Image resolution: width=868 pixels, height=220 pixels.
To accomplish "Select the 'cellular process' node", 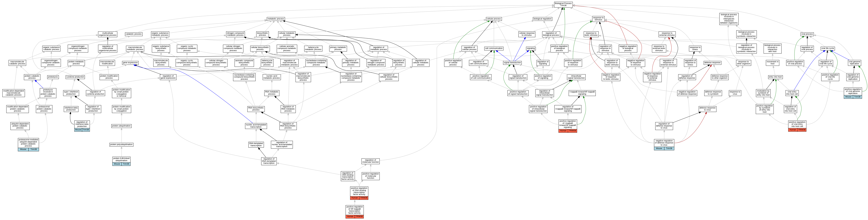I will 494,19.
